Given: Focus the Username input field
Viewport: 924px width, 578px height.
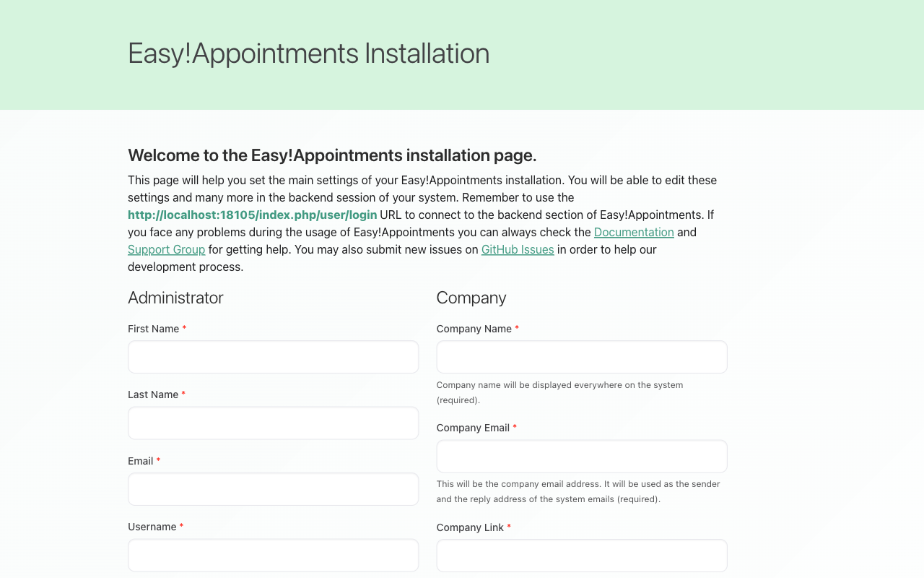Looking at the screenshot, I should [x=273, y=555].
